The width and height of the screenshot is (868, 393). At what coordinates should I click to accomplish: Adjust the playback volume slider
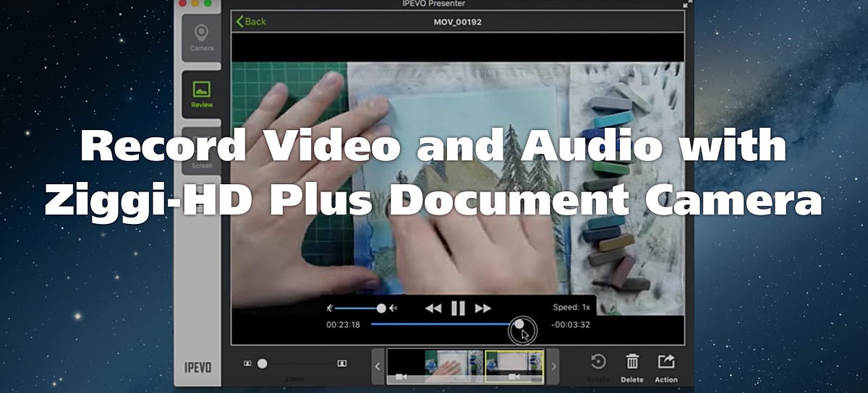[x=359, y=308]
